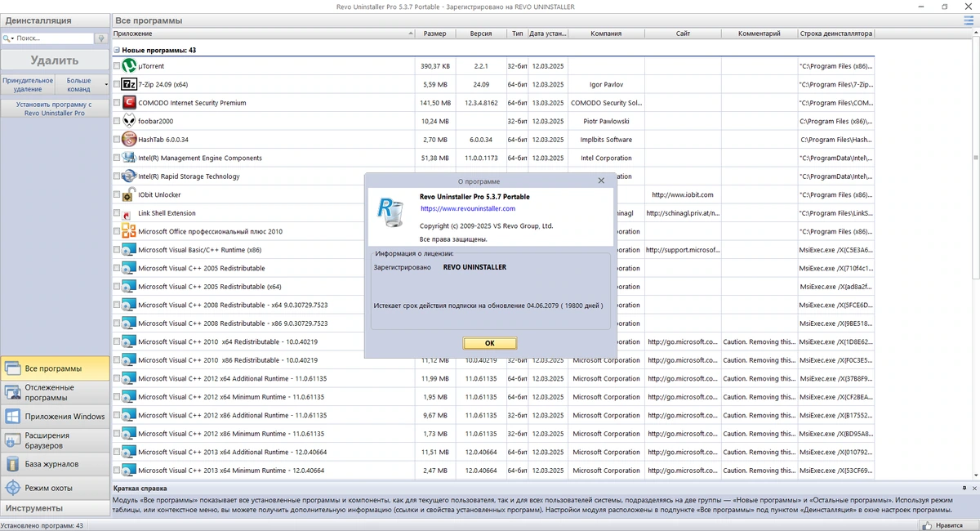The image size is (980, 531).
Task: Click the 'Принудительное удаление' button
Action: tap(28, 84)
